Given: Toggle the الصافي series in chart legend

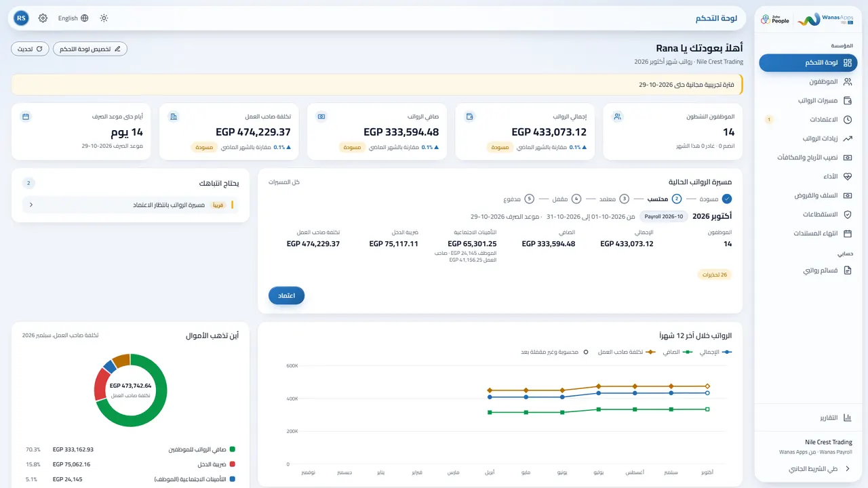Looking at the screenshot, I should point(677,352).
